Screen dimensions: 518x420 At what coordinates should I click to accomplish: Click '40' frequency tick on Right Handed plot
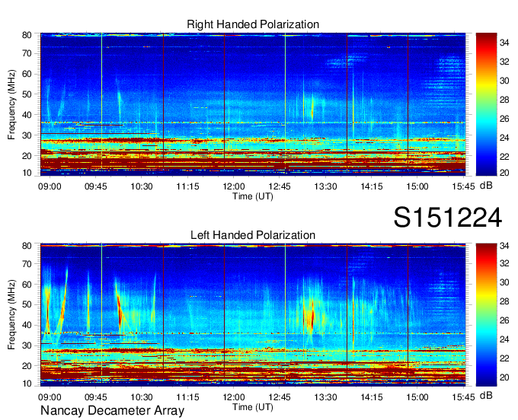coord(27,115)
